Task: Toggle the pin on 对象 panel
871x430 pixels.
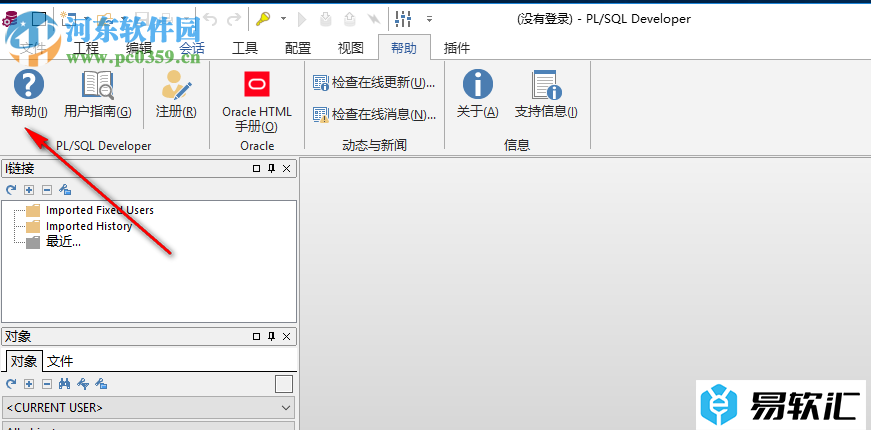Action: tap(272, 336)
